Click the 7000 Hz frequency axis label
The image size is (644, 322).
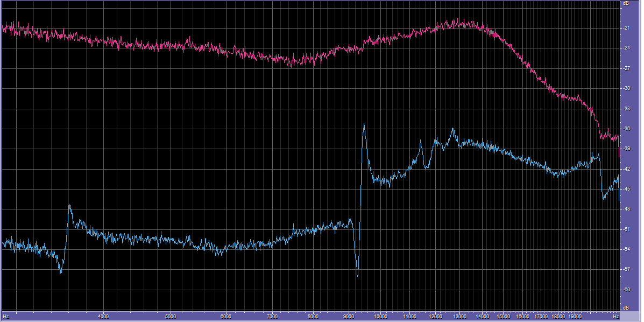[272, 316]
